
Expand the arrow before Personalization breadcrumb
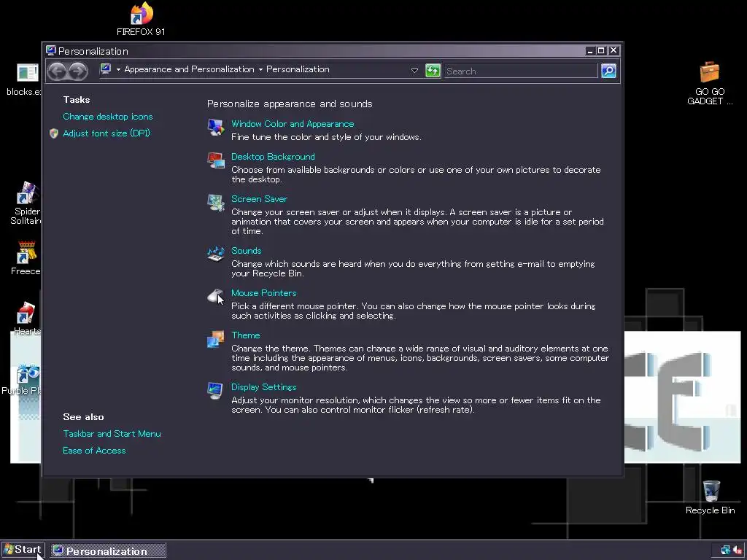click(260, 69)
